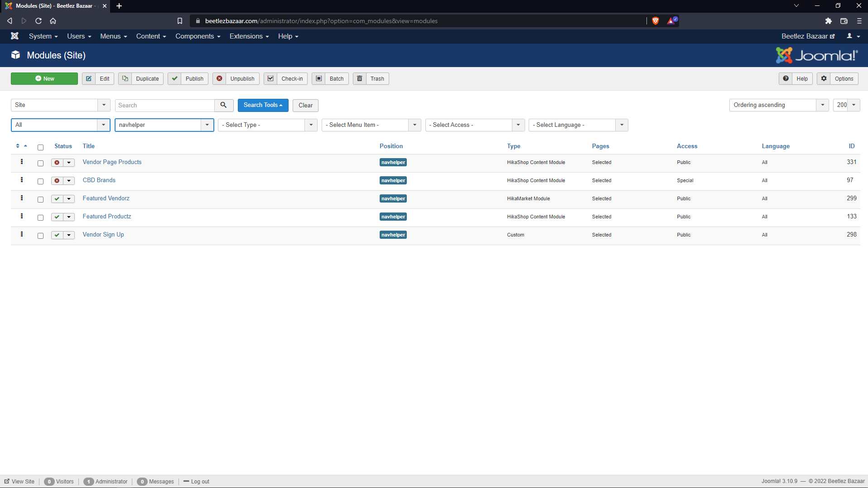Create a New module
This screenshot has width=868, height=488.
click(44, 79)
